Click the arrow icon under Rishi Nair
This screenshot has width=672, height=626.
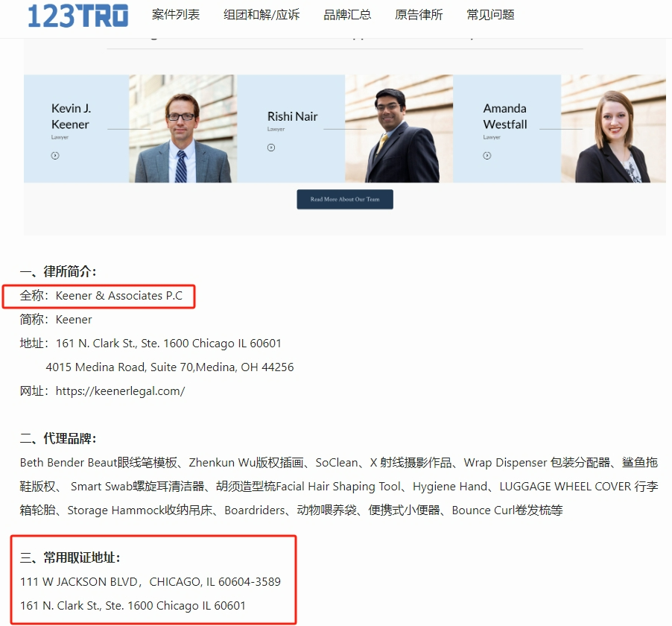[271, 148]
